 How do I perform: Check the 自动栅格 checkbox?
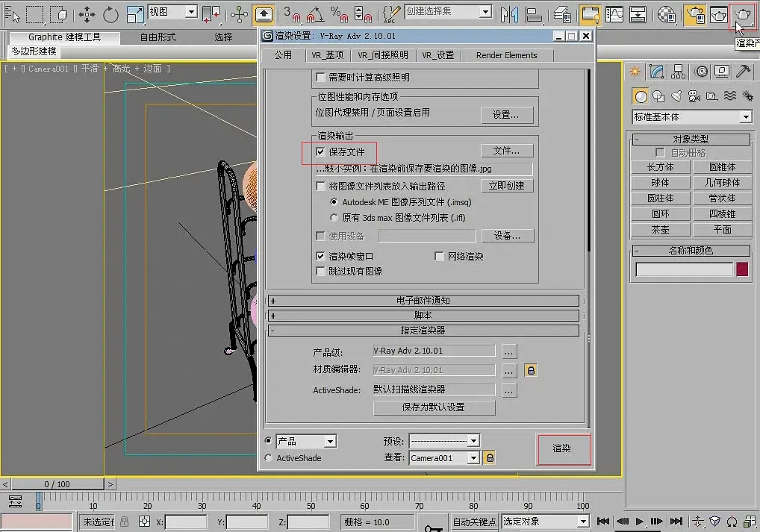click(660, 153)
